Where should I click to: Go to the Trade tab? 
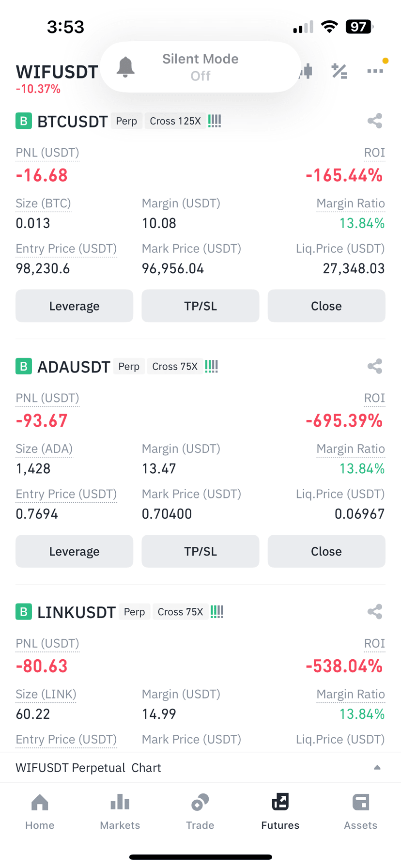pyautogui.click(x=200, y=812)
